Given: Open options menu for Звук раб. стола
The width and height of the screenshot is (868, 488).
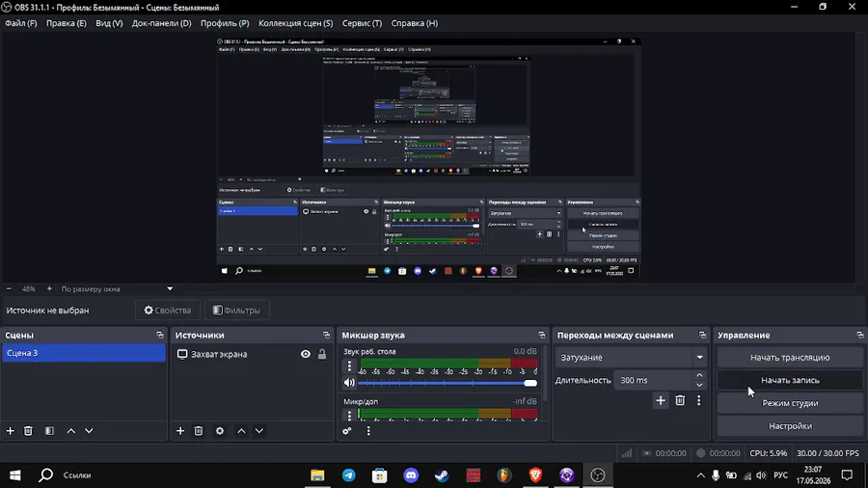Looking at the screenshot, I should 349,366.
